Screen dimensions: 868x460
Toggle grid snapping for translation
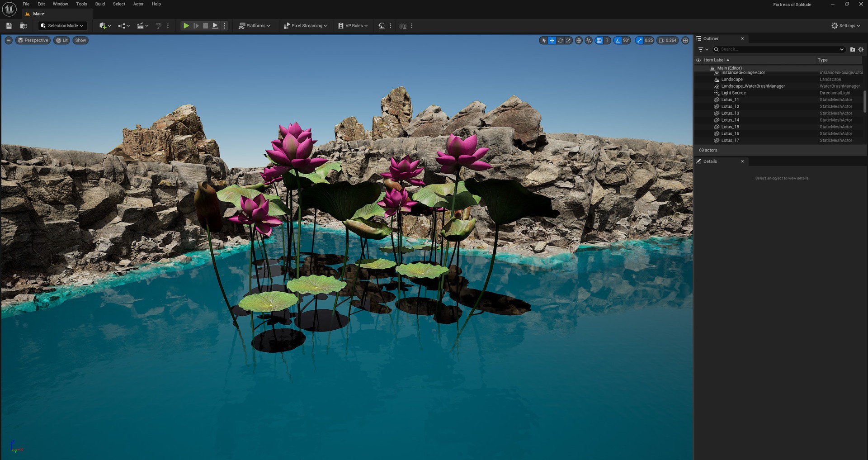(x=599, y=40)
